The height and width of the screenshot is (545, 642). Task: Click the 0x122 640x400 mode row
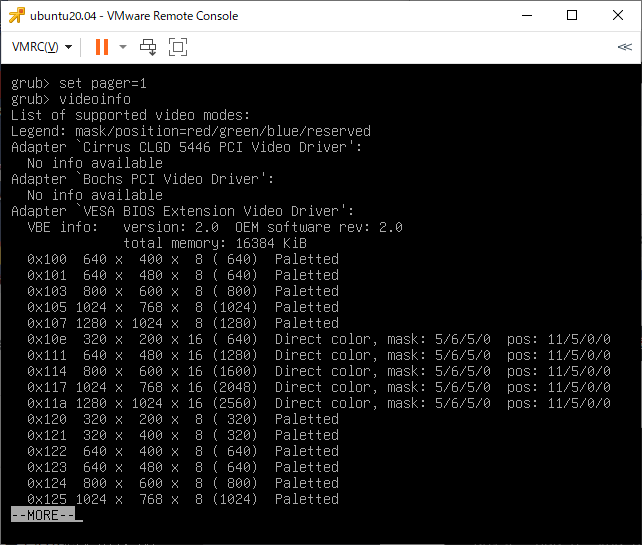183,450
